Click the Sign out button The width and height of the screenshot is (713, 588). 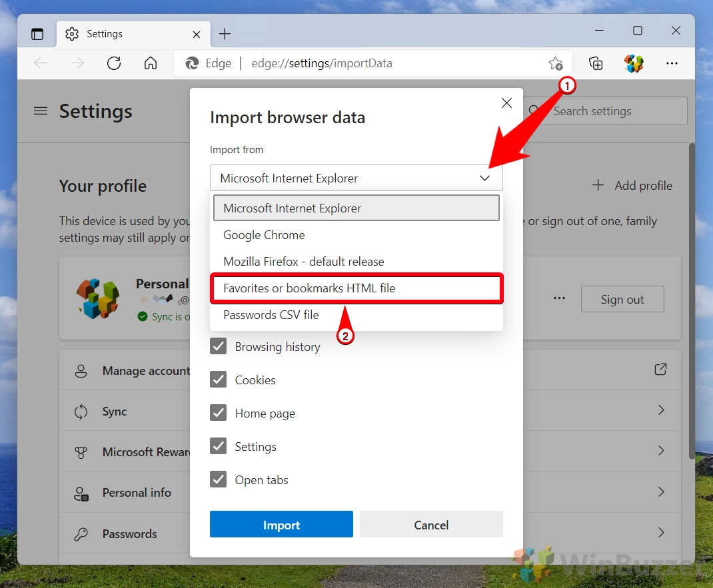(x=622, y=300)
